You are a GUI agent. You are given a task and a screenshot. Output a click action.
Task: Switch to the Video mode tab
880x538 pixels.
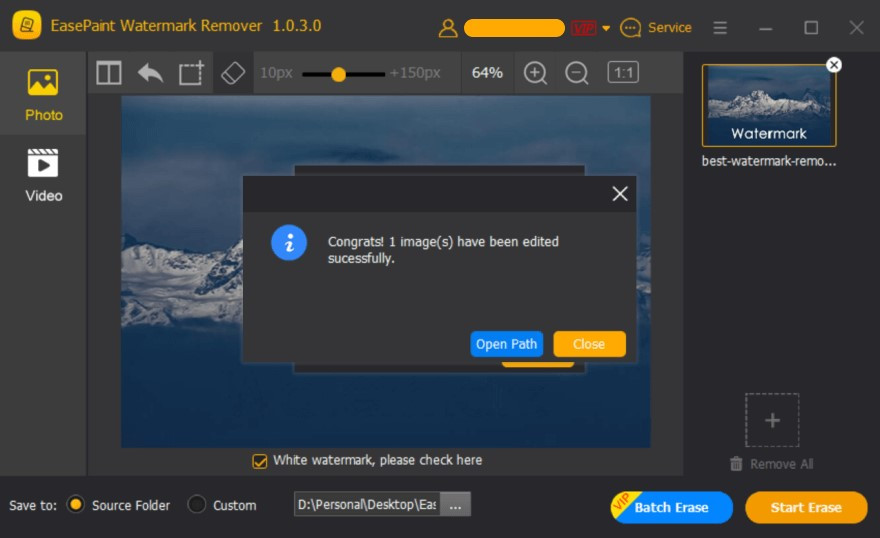pos(43,175)
